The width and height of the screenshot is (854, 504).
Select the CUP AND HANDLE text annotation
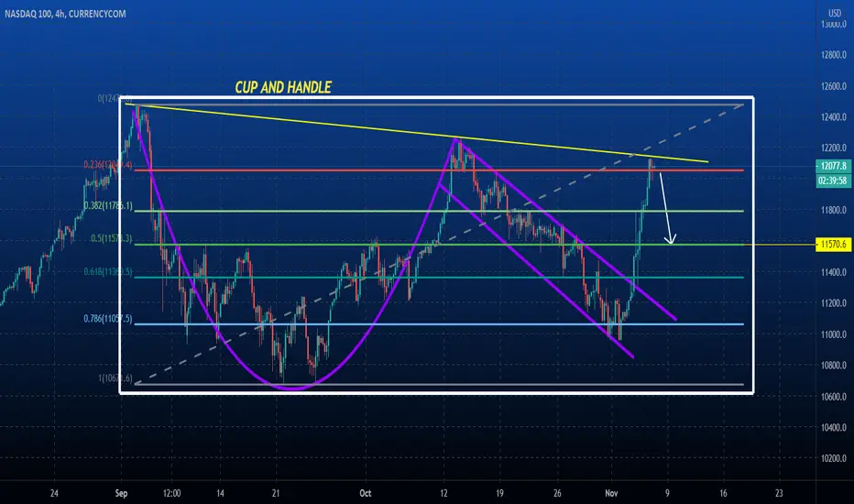[283, 87]
